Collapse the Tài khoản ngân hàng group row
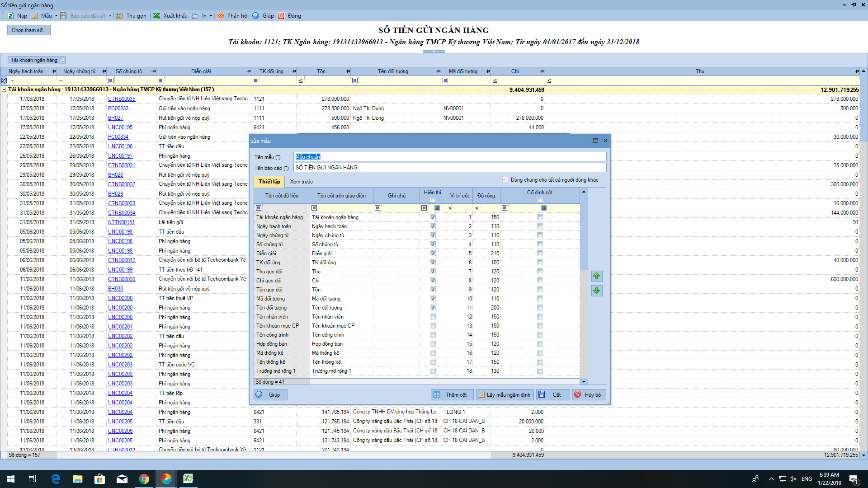 4,89
